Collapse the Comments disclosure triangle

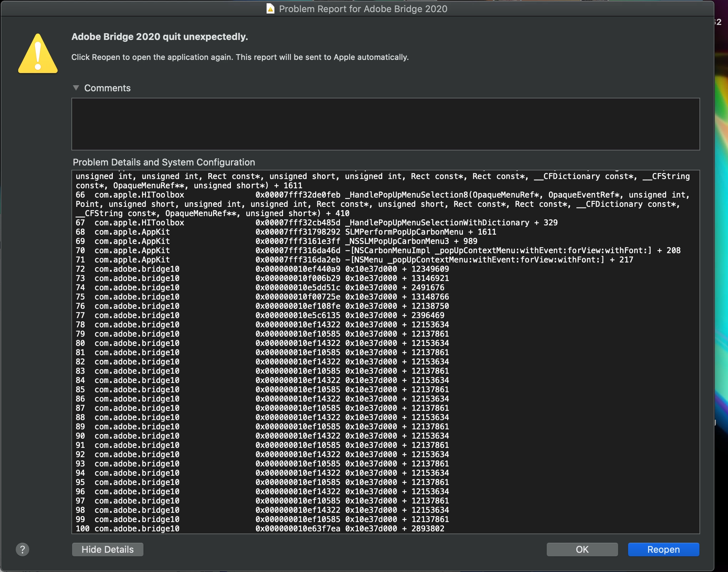click(x=76, y=88)
